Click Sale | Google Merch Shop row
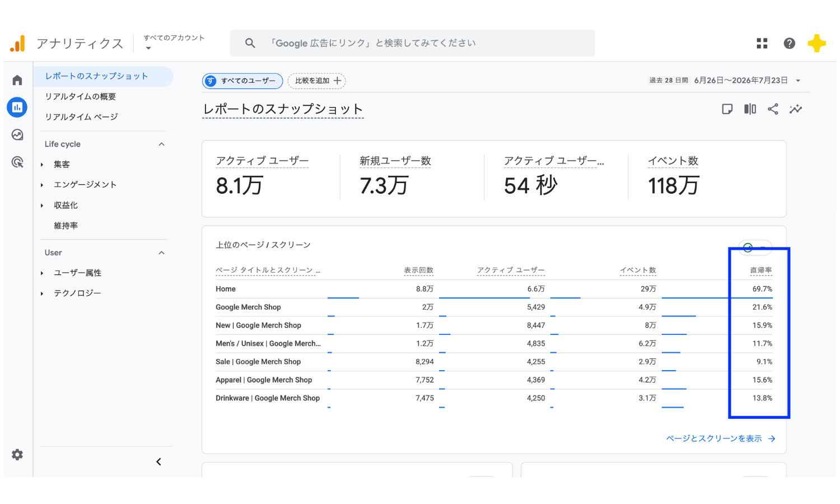 coord(258,362)
